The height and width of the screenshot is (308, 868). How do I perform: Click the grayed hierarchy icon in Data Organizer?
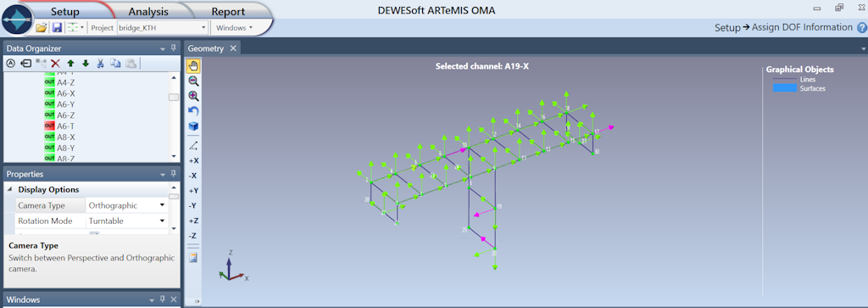click(x=41, y=63)
